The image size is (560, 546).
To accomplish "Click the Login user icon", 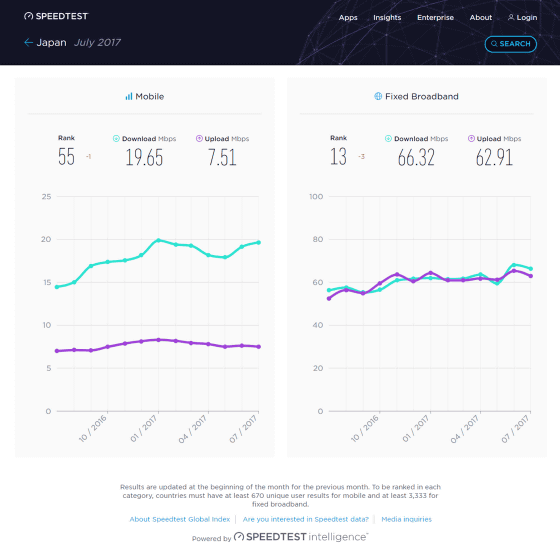I will coord(511,17).
